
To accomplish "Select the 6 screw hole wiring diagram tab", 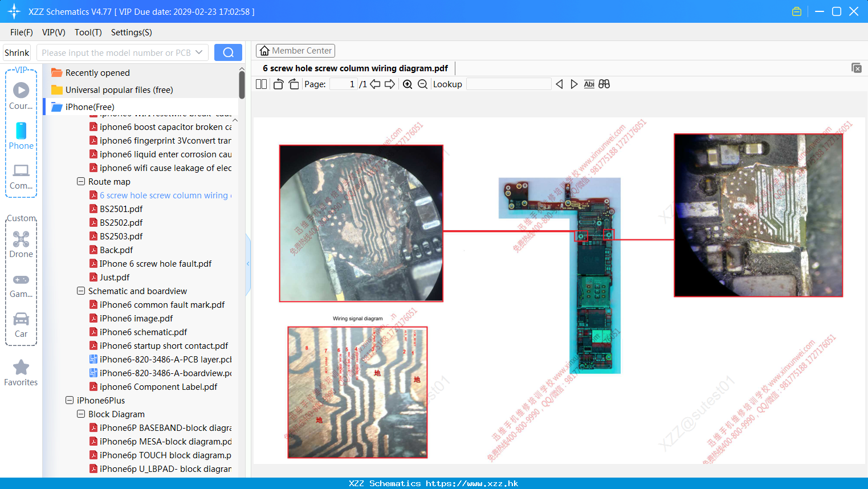I will 355,68.
